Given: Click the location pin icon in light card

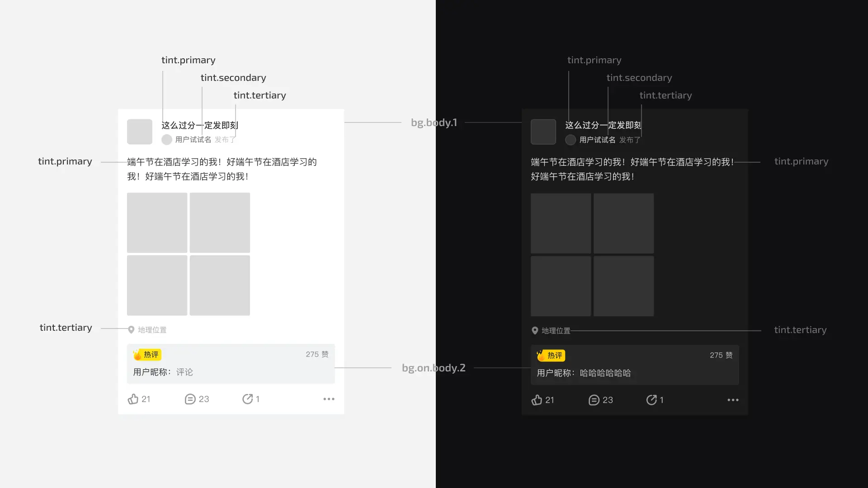Looking at the screenshot, I should click(x=131, y=330).
